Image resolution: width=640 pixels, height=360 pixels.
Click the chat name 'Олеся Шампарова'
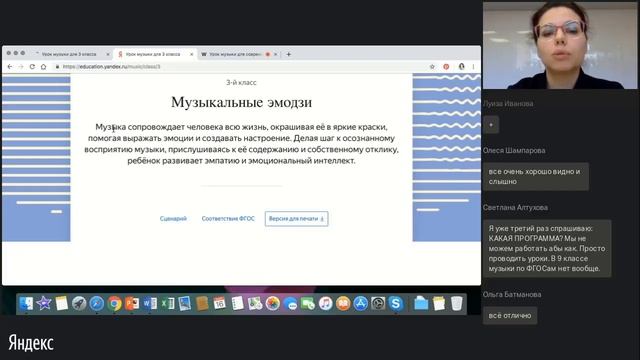click(514, 151)
